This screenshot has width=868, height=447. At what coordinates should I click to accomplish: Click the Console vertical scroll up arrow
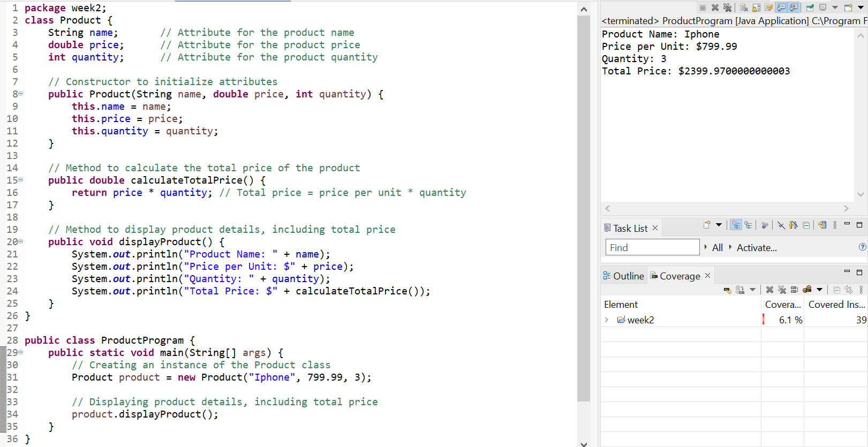(x=861, y=36)
